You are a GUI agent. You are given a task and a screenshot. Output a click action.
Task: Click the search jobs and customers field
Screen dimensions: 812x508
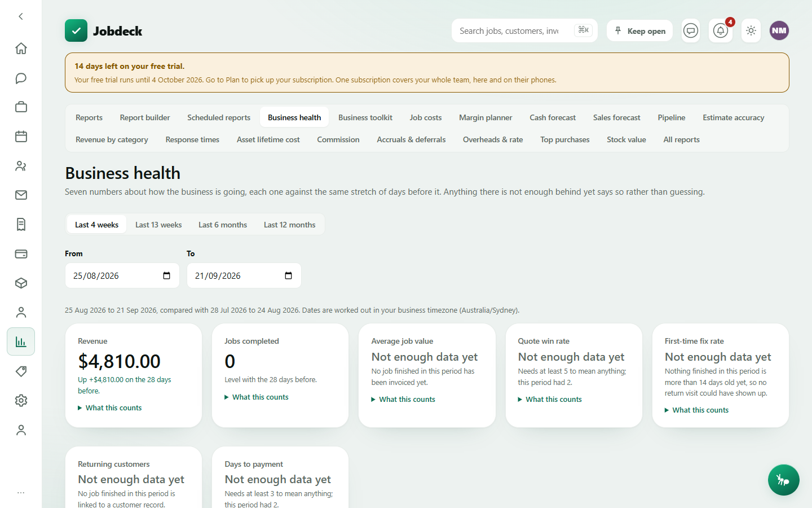[524, 30]
